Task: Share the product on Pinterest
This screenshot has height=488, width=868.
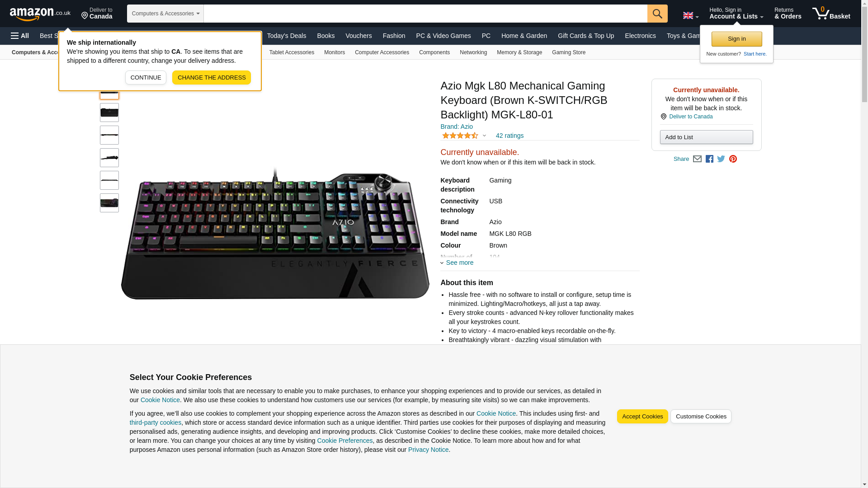Action: pos(733,159)
